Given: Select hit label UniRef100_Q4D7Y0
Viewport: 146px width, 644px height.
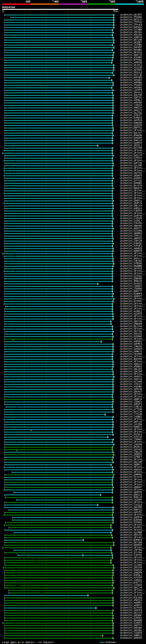Looking at the screenshot, I should 131,625.
